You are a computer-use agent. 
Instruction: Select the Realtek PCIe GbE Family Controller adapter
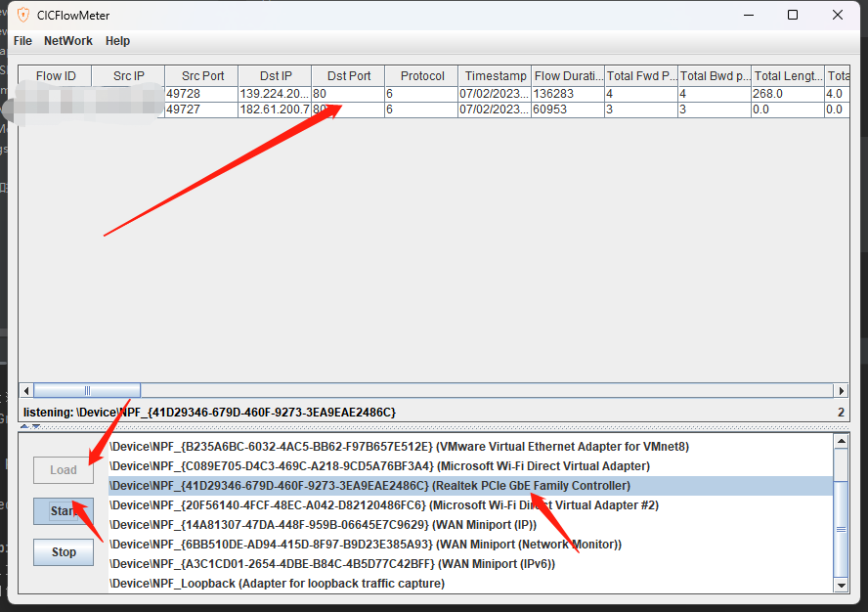click(x=371, y=485)
